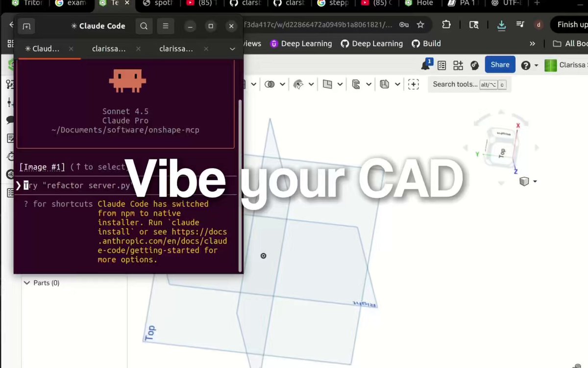Viewport: 588px width, 368px height.
Task: Click the round icon left of Share
Action: (x=474, y=65)
